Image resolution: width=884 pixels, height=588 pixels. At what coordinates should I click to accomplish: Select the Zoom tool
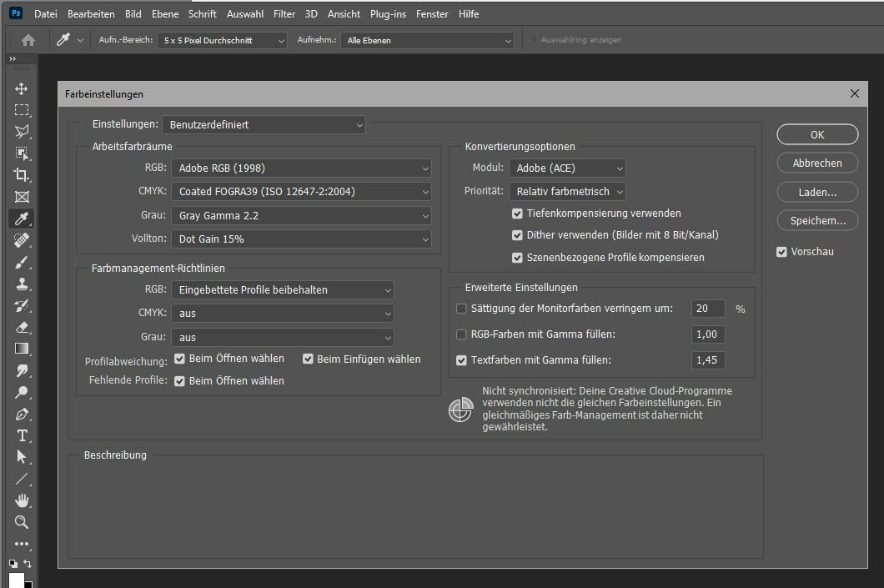click(22, 522)
